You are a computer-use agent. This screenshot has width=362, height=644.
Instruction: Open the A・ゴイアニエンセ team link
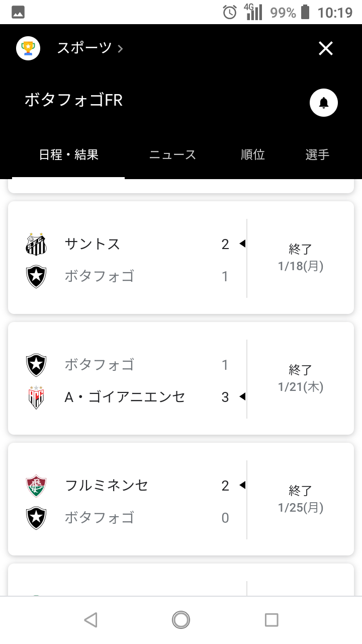125,397
